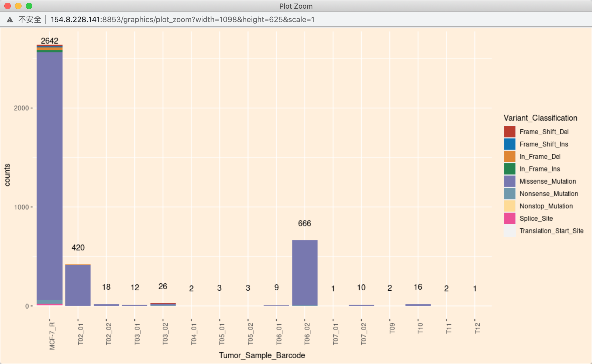Click the Nonsense_Mutation legend label
592x364 pixels.
click(x=549, y=194)
